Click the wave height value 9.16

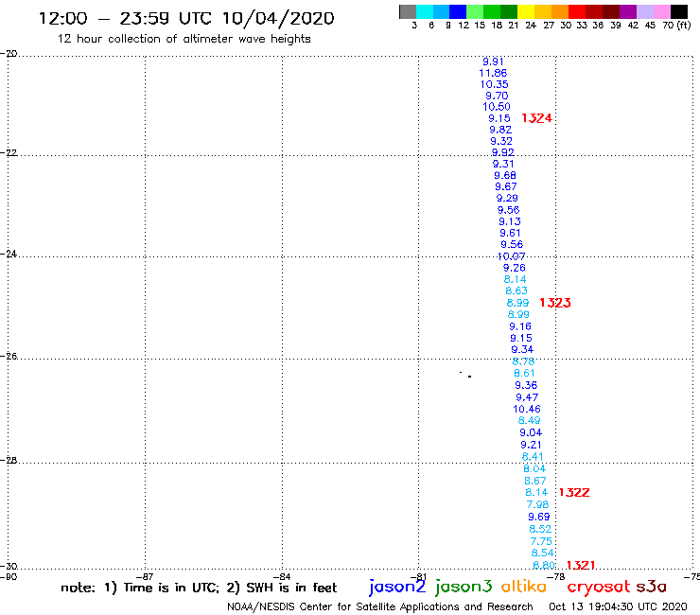520,326
